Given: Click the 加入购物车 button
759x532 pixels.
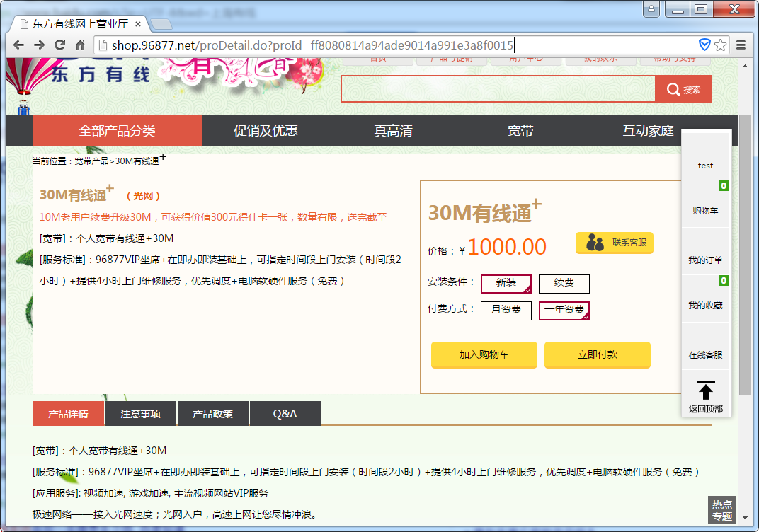Looking at the screenshot, I should click(484, 354).
